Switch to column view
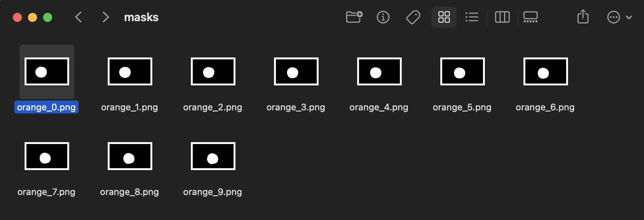644x220 pixels. [x=502, y=17]
